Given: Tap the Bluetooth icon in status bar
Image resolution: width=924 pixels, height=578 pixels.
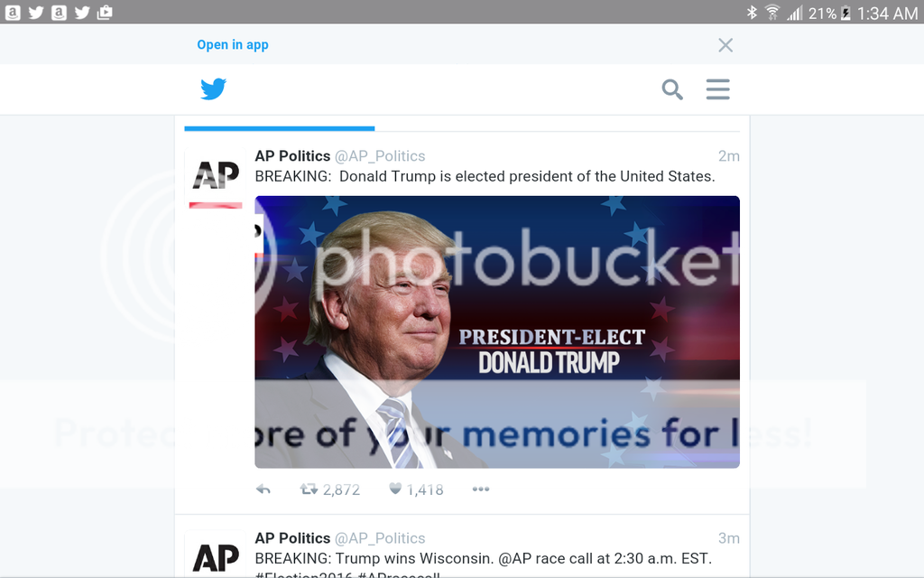Looking at the screenshot, I should [752, 13].
